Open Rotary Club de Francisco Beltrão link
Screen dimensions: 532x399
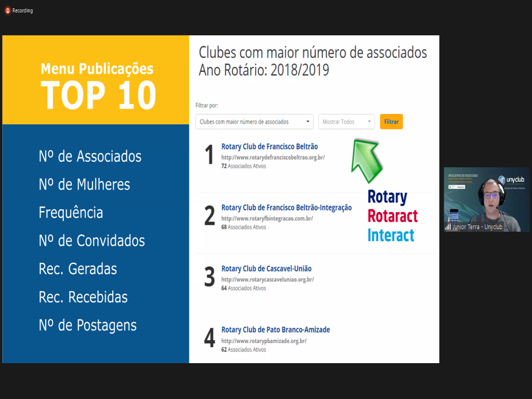coord(269,147)
